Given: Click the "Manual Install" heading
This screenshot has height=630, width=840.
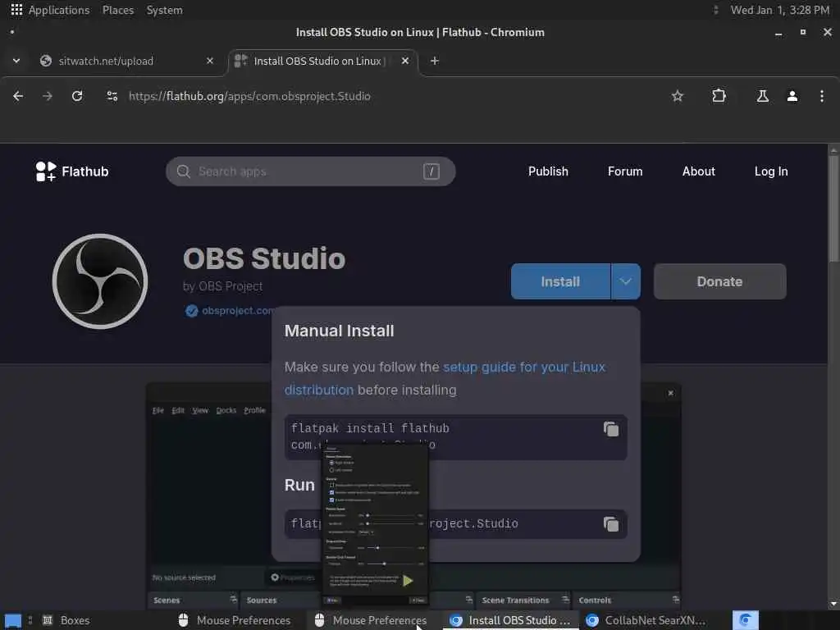Looking at the screenshot, I should [x=339, y=331].
